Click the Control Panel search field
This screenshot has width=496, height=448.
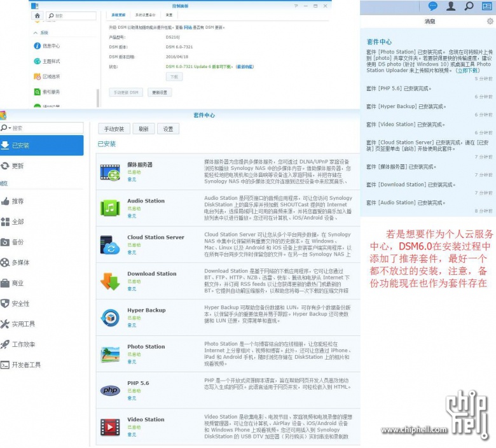(71, 15)
